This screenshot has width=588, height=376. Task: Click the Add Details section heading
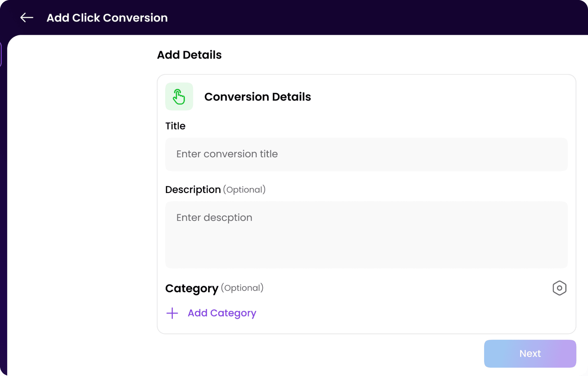(189, 55)
